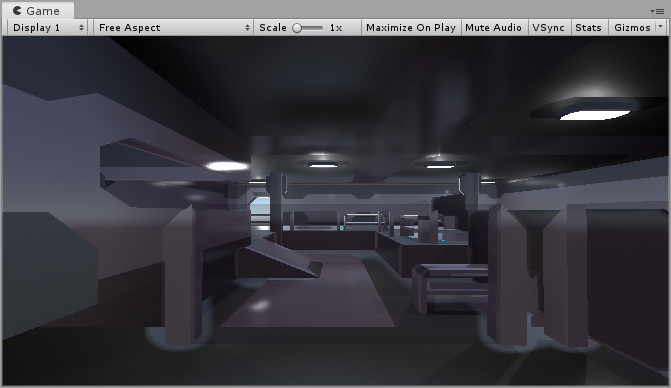Screen dimensions: 671x388
Task: Open the Free Aspect ratio dropdown
Action: [173, 27]
